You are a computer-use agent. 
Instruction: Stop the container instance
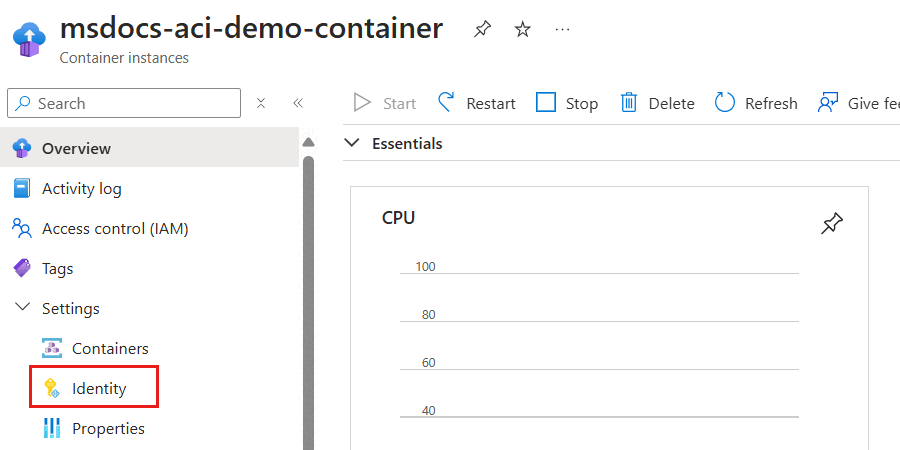coord(566,103)
